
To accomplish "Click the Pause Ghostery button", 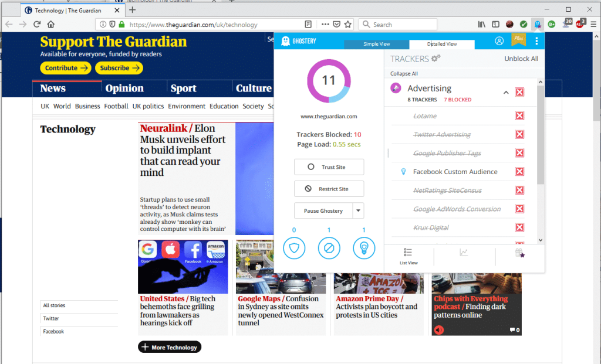I will click(x=323, y=210).
